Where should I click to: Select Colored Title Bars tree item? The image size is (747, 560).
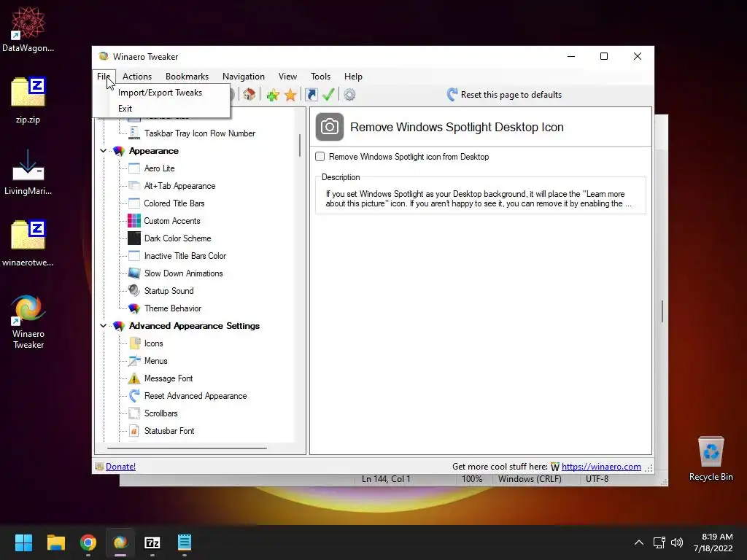pos(174,203)
